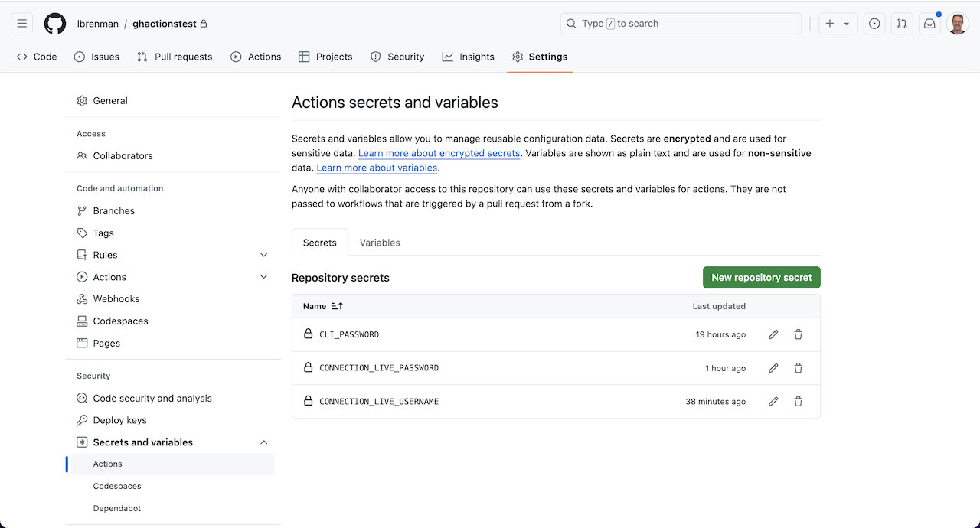Open the pull requests icon in header
Viewport: 980px width, 528px height.
coord(902,24)
